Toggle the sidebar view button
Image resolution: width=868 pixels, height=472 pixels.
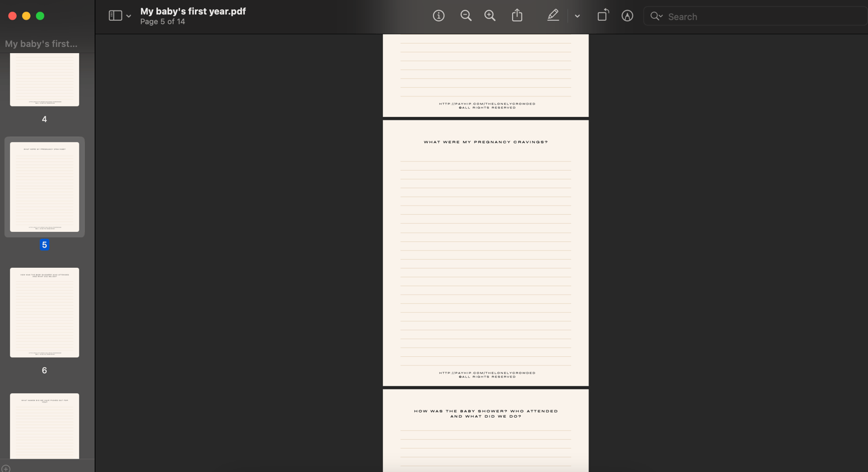115,16
